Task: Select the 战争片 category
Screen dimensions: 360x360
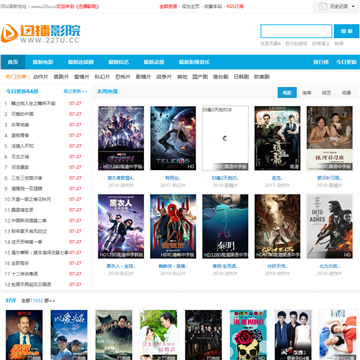Action: (x=164, y=77)
